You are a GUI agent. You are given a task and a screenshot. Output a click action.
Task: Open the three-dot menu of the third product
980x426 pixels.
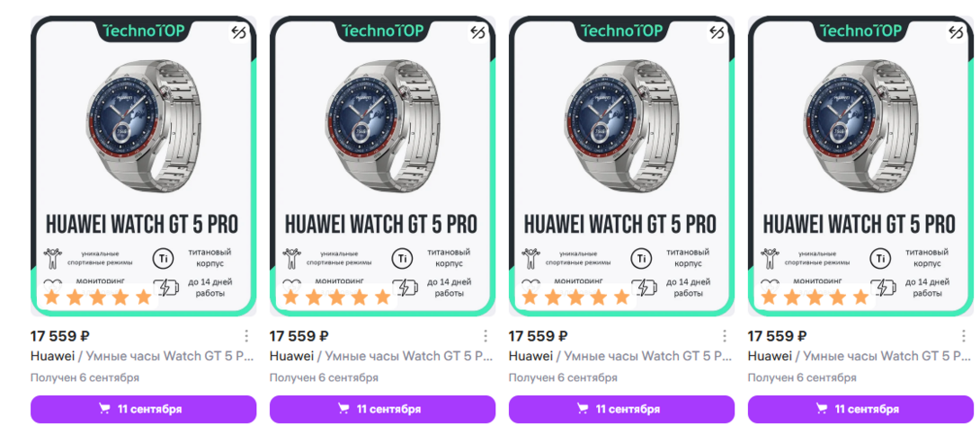pyautogui.click(x=725, y=336)
